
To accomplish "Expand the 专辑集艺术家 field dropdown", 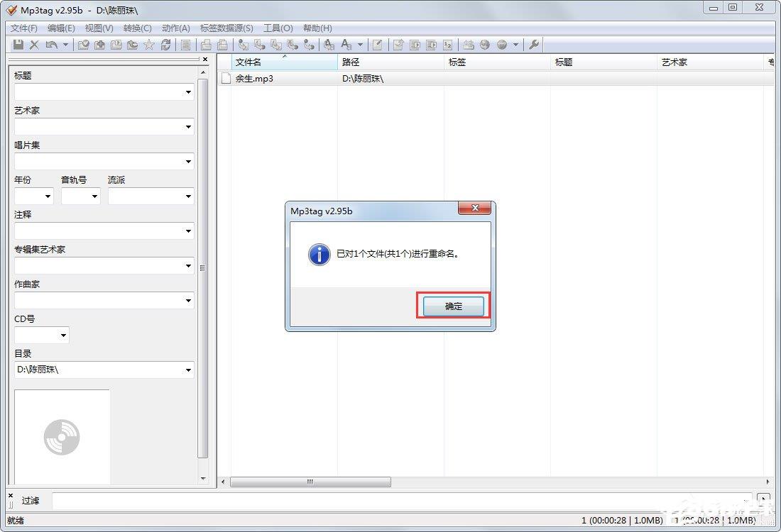I will point(188,266).
